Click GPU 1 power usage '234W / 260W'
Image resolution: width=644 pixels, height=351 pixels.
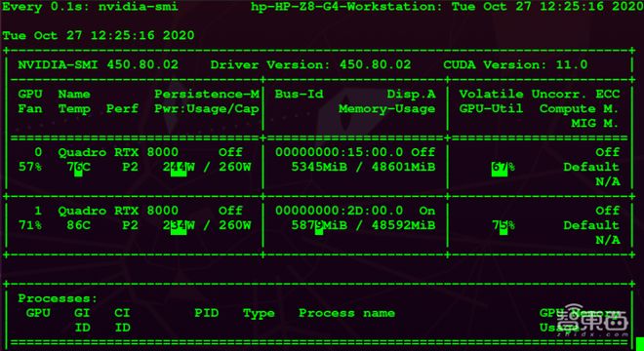click(207, 225)
